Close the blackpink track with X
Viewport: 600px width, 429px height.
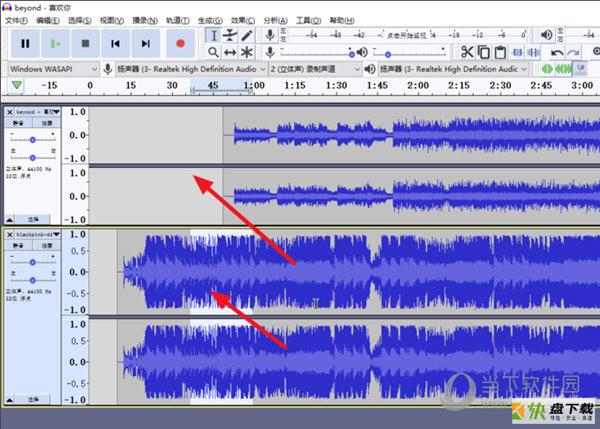pos(10,235)
